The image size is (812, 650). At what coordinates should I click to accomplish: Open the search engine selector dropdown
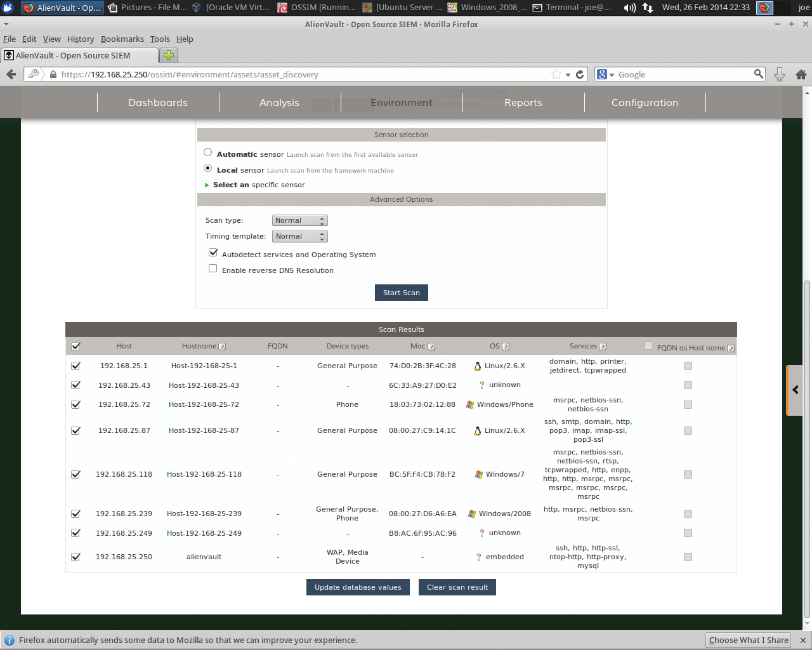(606, 74)
